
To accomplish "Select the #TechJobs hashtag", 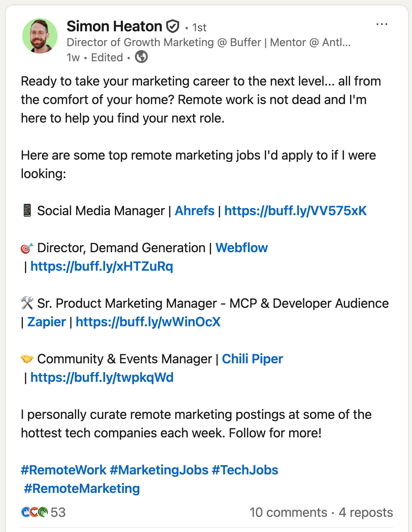I will 245,470.
